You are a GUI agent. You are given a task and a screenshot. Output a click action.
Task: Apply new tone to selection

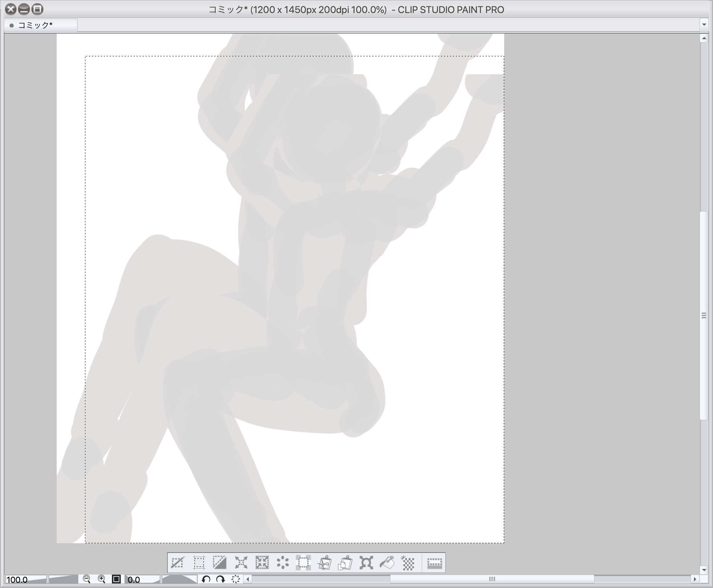[x=408, y=563]
